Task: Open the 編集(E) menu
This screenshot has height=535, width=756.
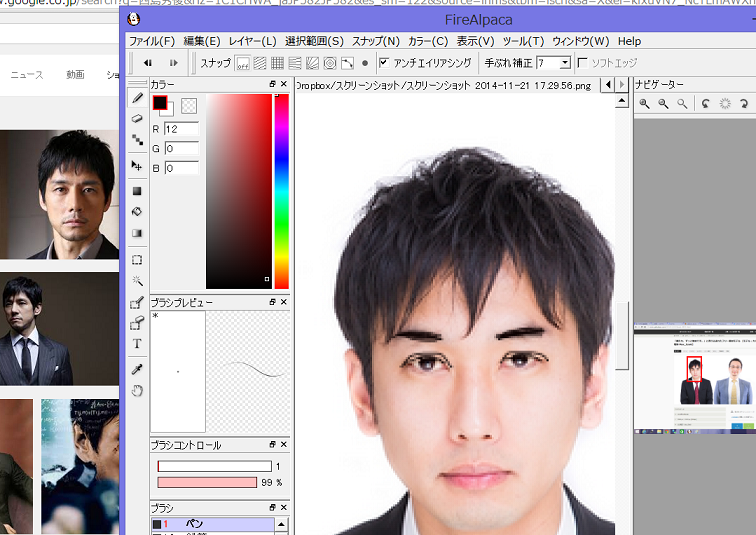Action: [x=202, y=41]
